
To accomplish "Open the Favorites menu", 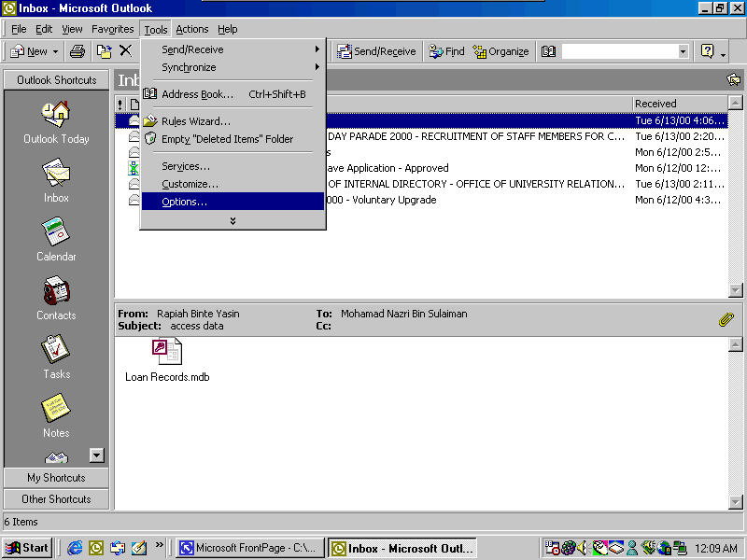I will (x=112, y=29).
